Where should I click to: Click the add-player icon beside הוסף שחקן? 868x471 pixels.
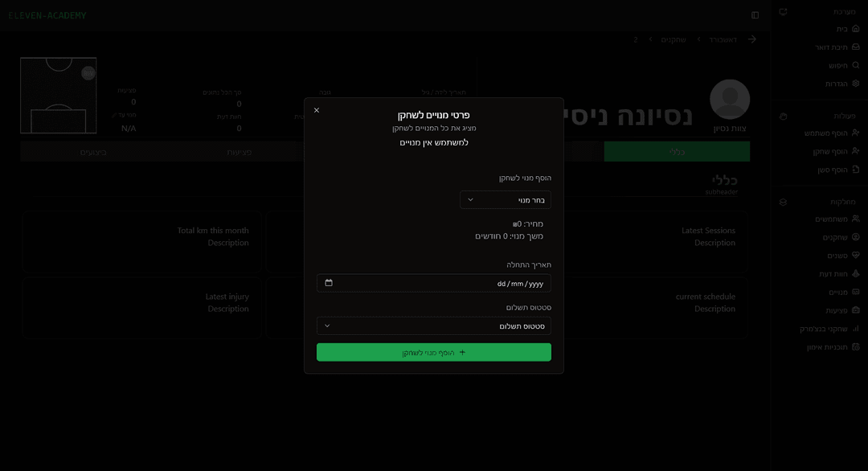tap(856, 151)
